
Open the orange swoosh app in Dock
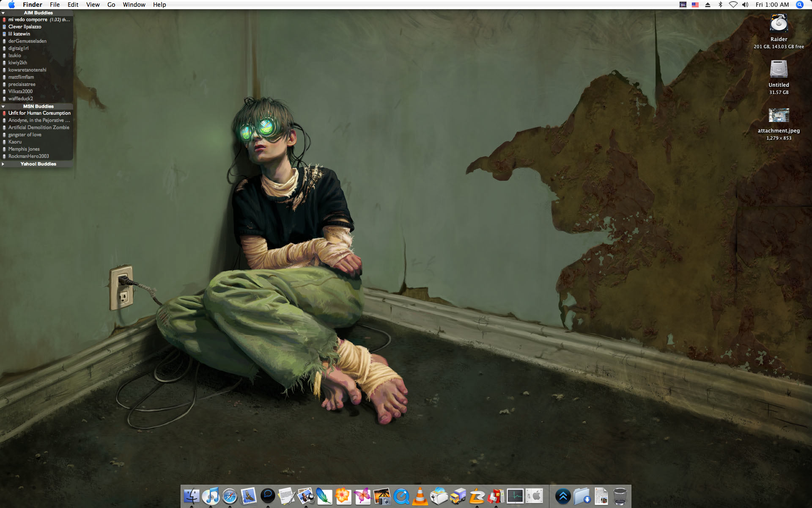coord(477,496)
